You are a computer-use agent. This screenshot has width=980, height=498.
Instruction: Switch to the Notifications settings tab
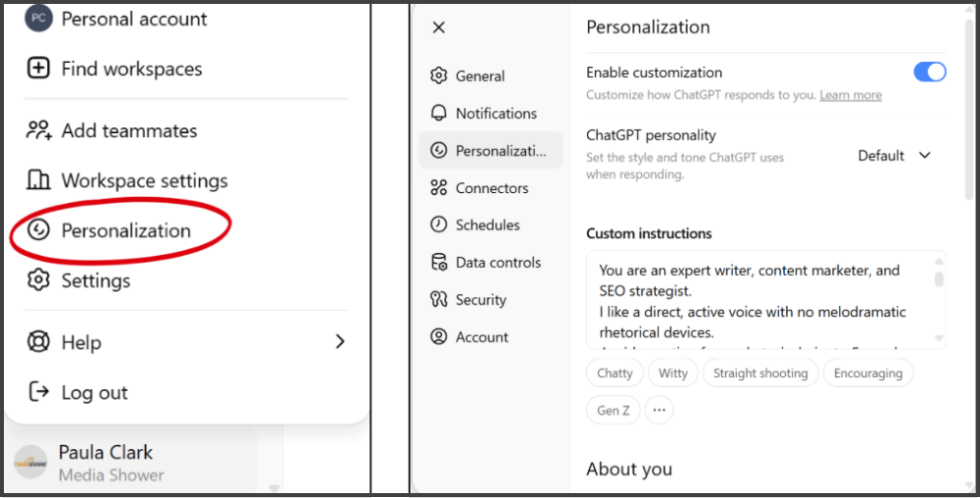(x=496, y=114)
